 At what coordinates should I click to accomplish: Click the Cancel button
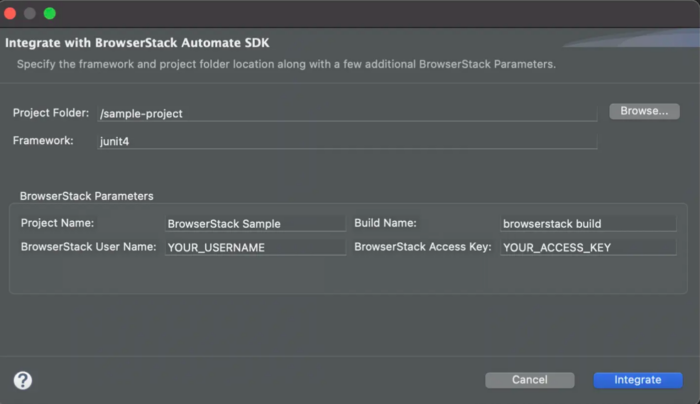click(529, 380)
